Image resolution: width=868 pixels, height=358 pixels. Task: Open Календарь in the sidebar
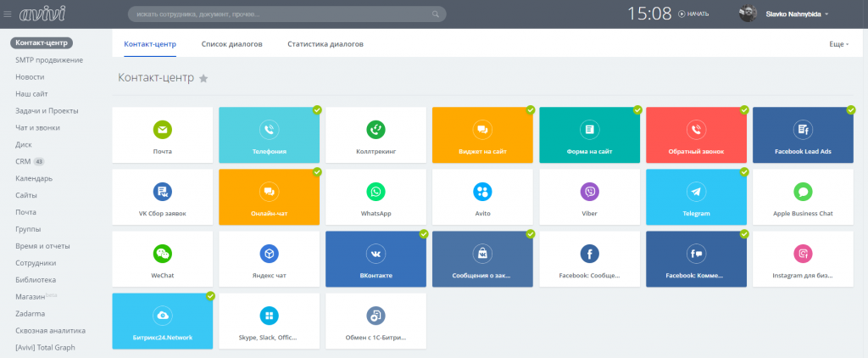click(x=34, y=178)
